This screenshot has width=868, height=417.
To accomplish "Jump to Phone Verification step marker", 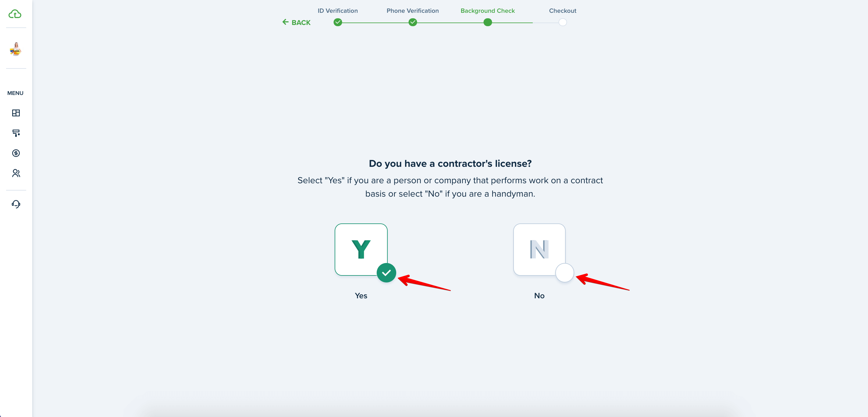I will (412, 22).
